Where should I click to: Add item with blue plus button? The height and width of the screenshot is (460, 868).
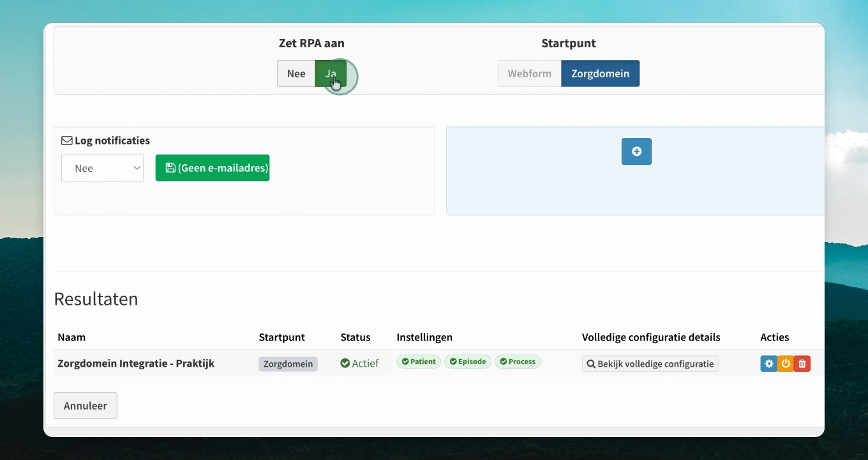[x=636, y=151]
